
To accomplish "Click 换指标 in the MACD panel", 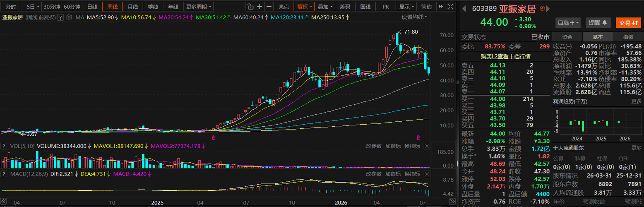I will pyautogui.click(x=412, y=174).
